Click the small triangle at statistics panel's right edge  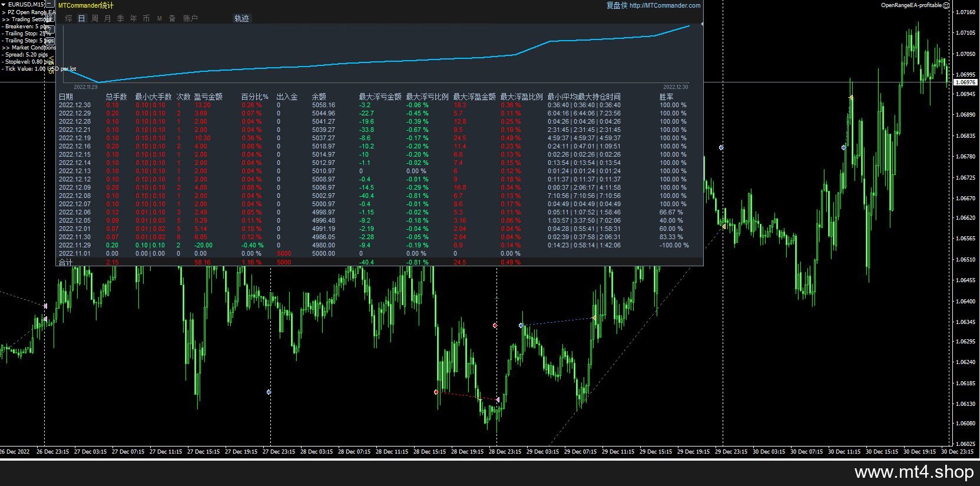(x=702, y=24)
